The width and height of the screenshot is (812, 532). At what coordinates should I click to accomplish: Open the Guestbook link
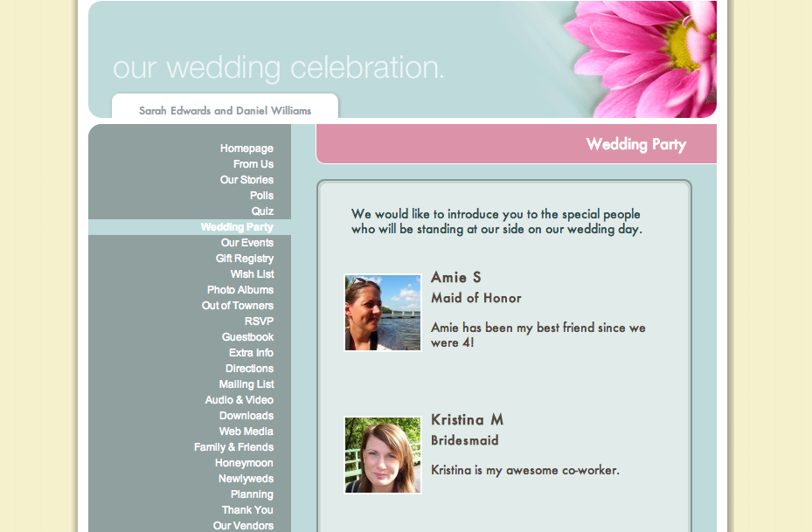point(247,337)
